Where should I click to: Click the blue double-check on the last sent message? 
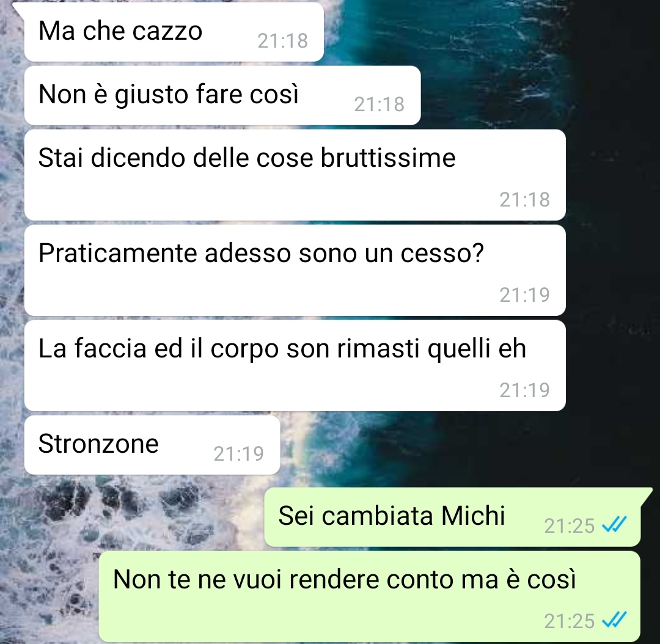(x=614, y=620)
